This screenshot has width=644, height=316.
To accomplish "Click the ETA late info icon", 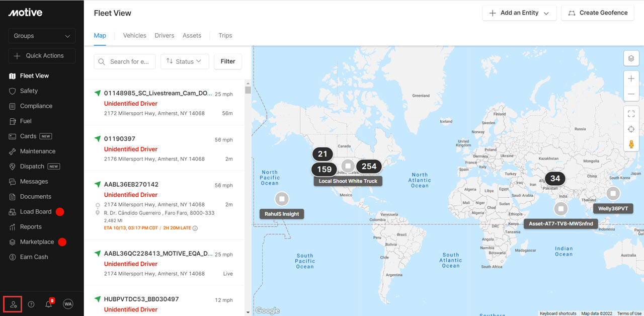I will point(195,228).
